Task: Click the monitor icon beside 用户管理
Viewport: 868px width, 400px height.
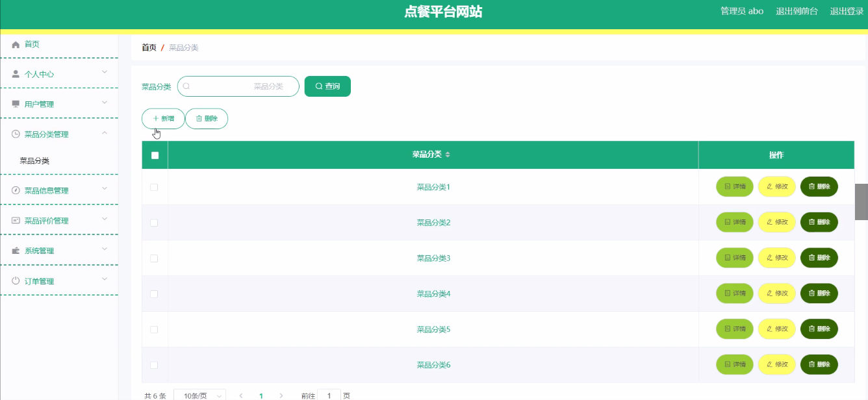Action: pyautogui.click(x=16, y=104)
